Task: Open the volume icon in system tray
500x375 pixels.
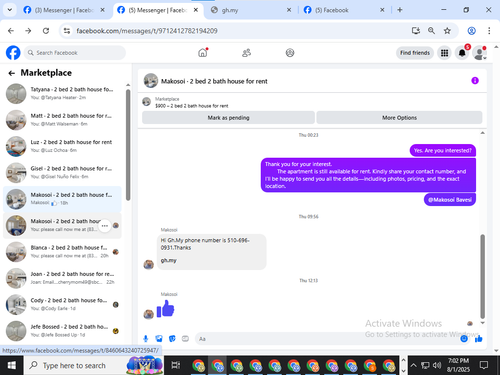Action: click(436, 365)
